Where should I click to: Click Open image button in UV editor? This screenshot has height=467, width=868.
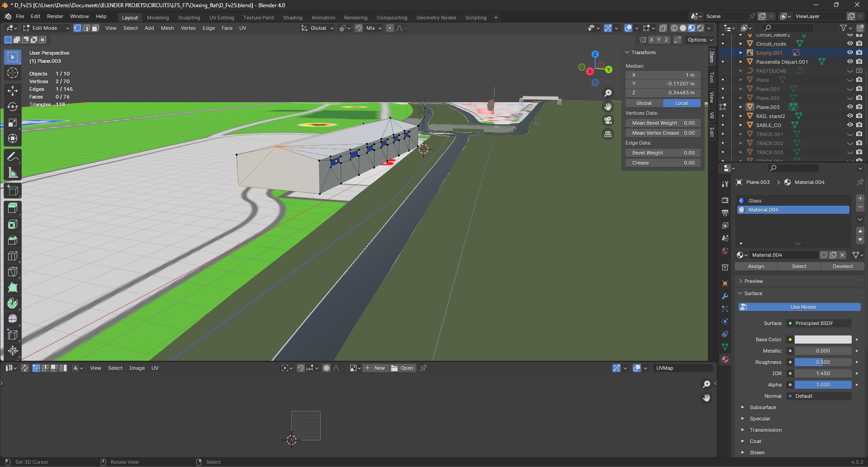pyautogui.click(x=403, y=368)
